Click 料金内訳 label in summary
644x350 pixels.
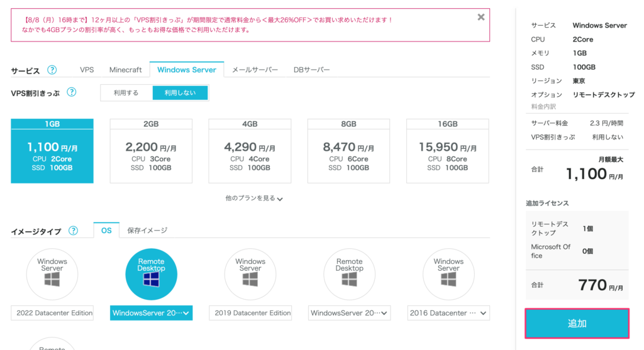[x=543, y=107]
